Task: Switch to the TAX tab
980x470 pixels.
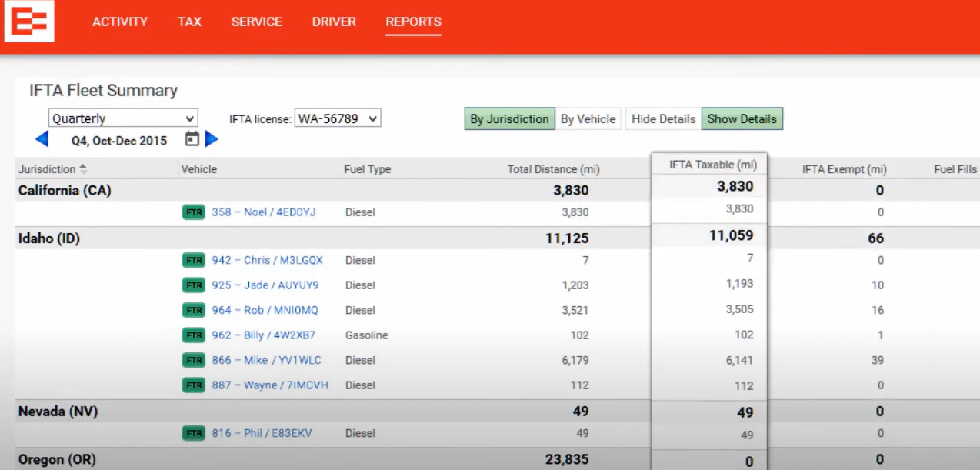Action: (189, 22)
